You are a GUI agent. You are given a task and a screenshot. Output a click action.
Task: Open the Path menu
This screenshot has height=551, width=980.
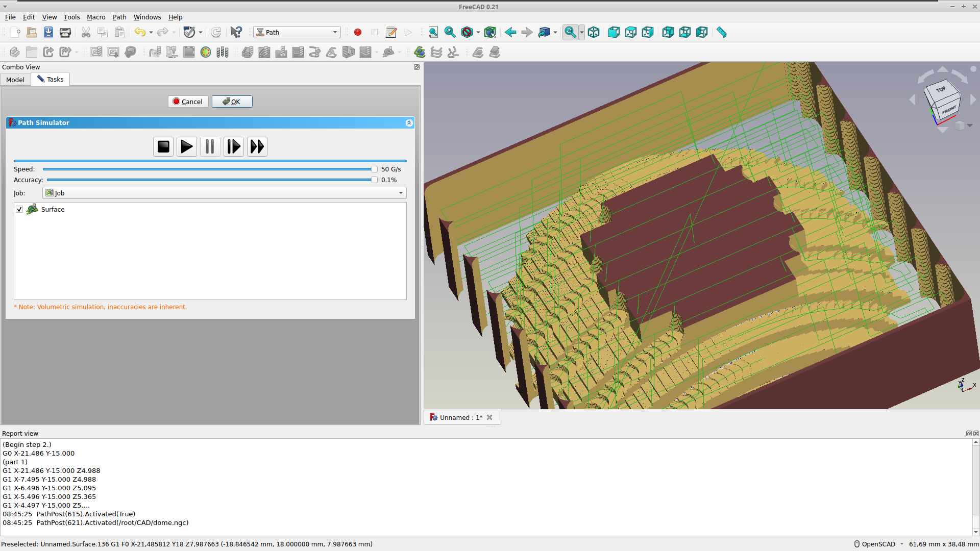[119, 17]
